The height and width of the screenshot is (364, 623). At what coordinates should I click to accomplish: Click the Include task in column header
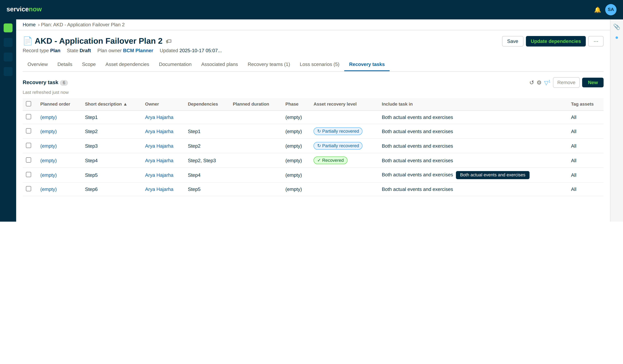pyautogui.click(x=397, y=104)
